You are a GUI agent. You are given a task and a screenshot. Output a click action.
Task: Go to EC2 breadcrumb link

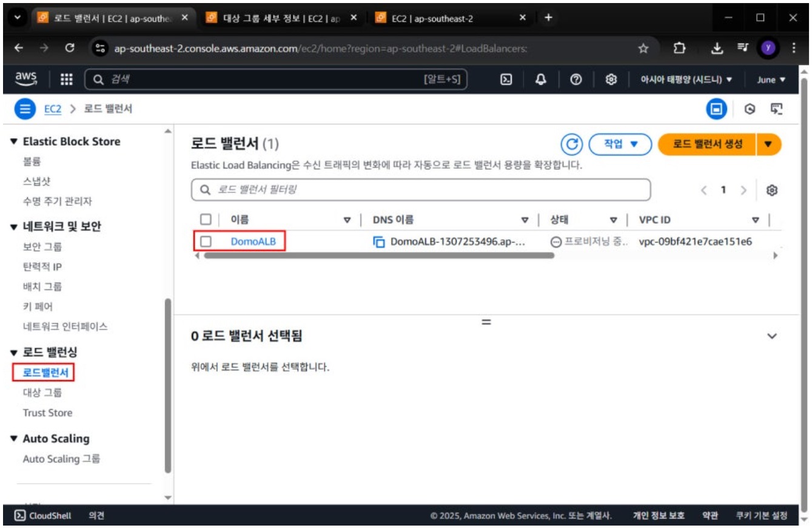[53, 109]
